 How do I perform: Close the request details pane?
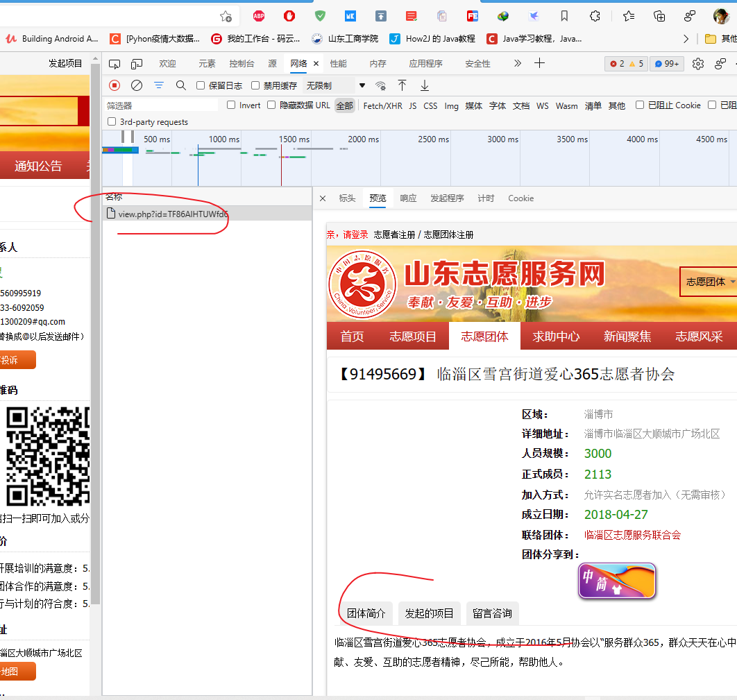click(323, 198)
